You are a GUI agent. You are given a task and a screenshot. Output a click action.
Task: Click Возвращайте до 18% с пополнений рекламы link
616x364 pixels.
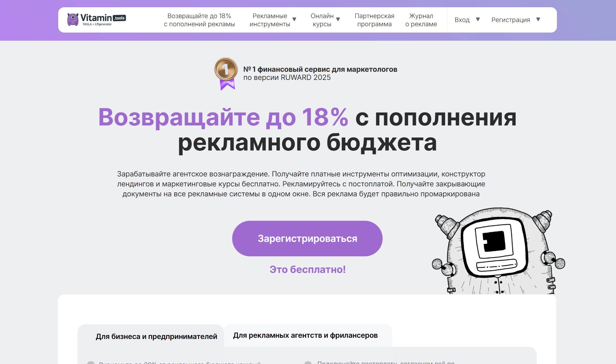tap(199, 20)
